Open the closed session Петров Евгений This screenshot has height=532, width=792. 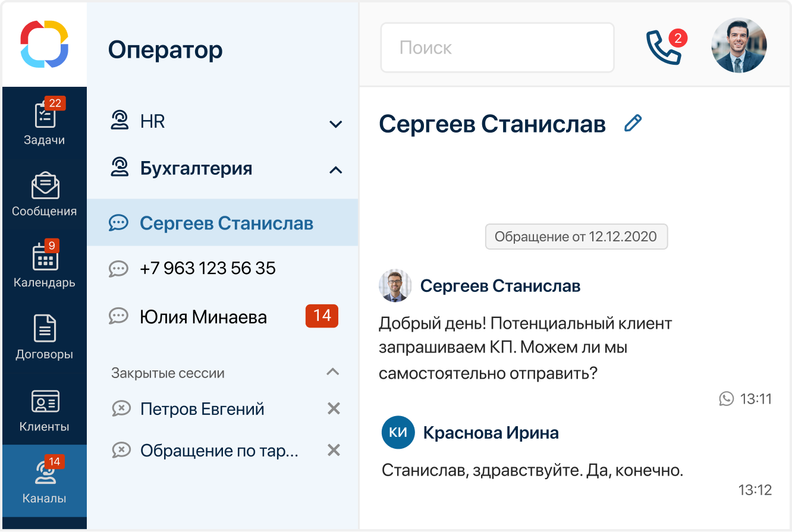pyautogui.click(x=202, y=409)
